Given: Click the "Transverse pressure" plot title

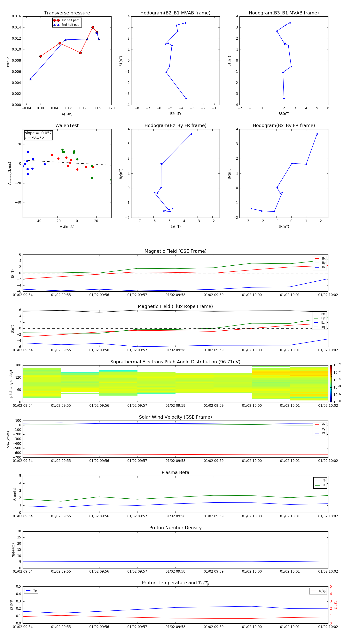Looking at the screenshot, I should click(x=67, y=13).
